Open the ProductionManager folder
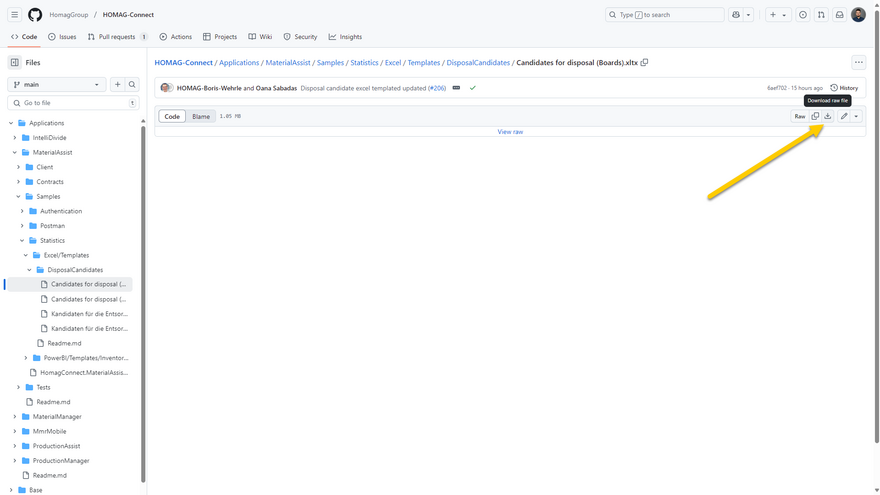The width and height of the screenshot is (880, 495). [x=61, y=460]
